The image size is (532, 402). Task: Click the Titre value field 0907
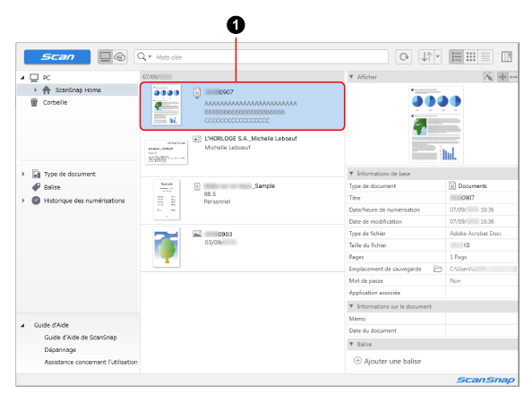pyautogui.click(x=482, y=198)
